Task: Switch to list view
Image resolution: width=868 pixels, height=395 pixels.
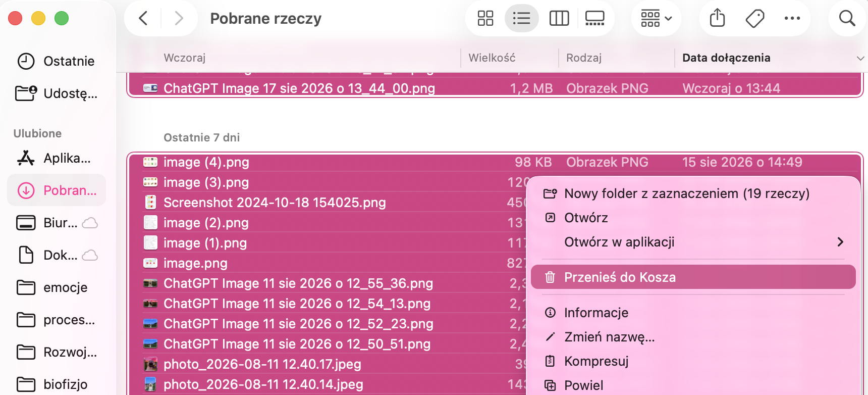Action: (521, 19)
